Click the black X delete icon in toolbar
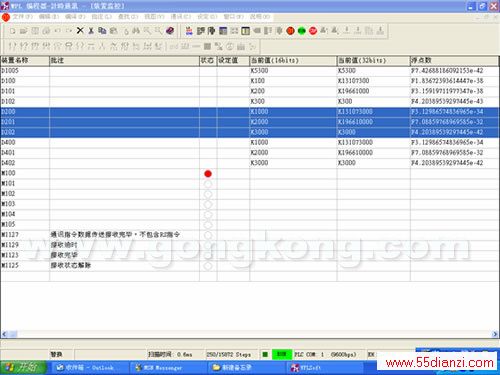This screenshot has width=500, height=375. point(80,31)
